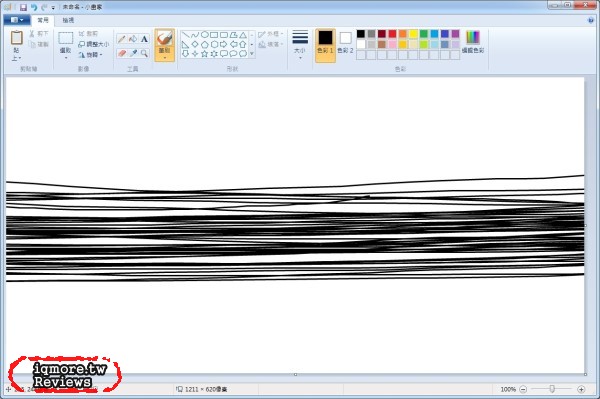Image resolution: width=600 pixels, height=399 pixels.
Task: Choose the rectangular Select (選取) tool
Action: point(65,37)
